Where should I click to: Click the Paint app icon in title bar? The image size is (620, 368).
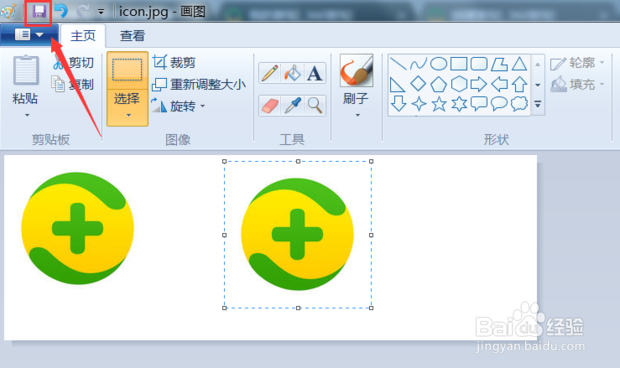(9, 11)
